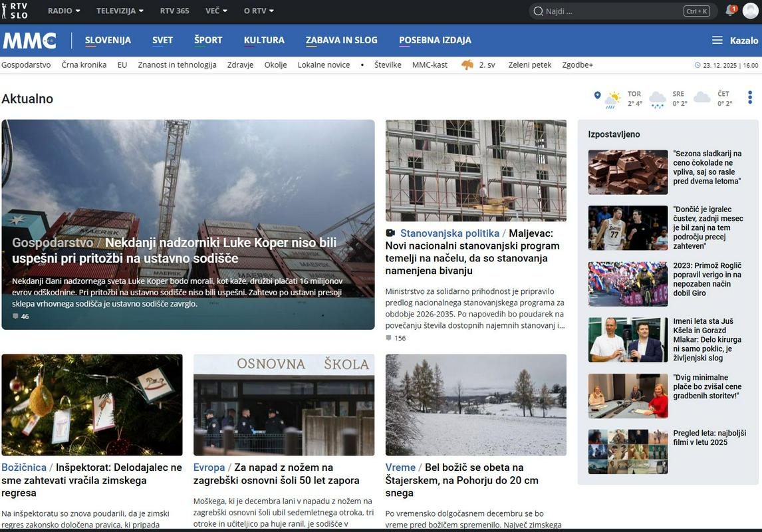
Task: Open the weather three-dot options menu
Action: 749,98
